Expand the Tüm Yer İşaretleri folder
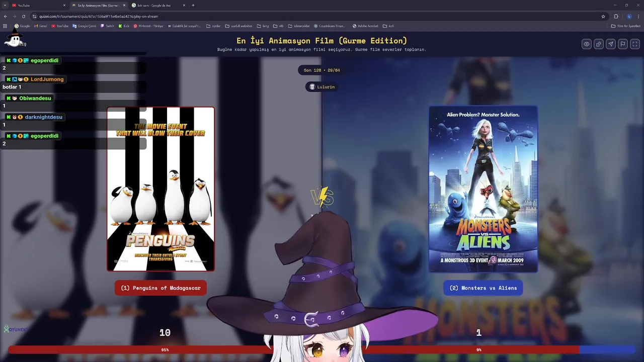 (626, 26)
